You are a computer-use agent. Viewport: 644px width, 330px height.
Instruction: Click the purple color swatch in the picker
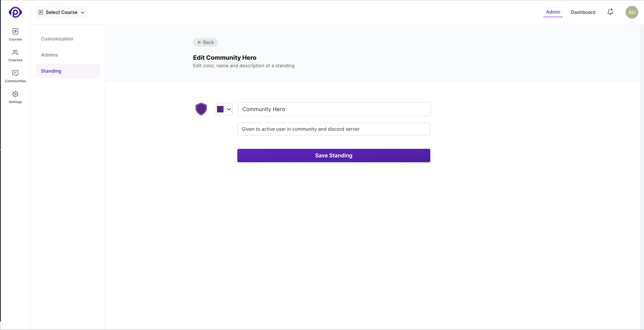click(x=220, y=109)
